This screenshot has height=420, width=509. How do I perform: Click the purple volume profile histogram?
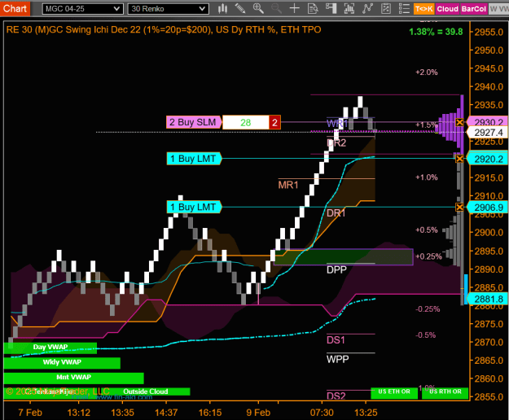[x=451, y=125]
